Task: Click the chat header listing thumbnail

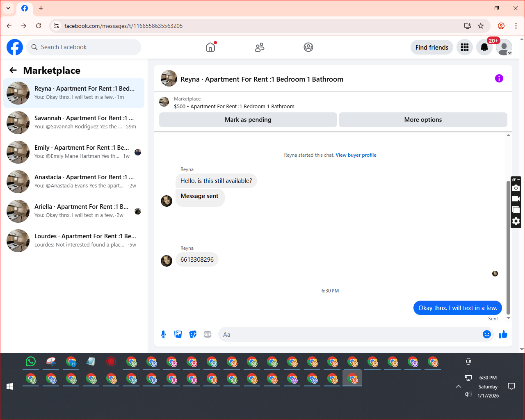Action: click(x=169, y=78)
